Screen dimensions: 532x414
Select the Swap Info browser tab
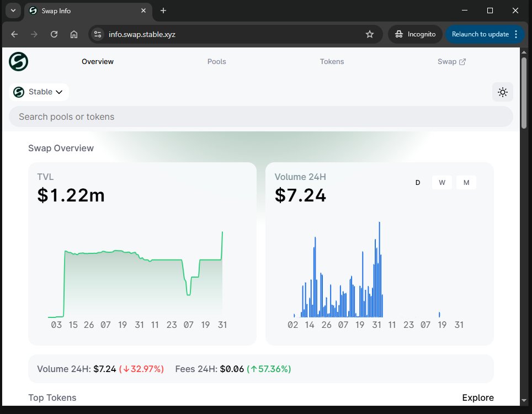pyautogui.click(x=88, y=10)
